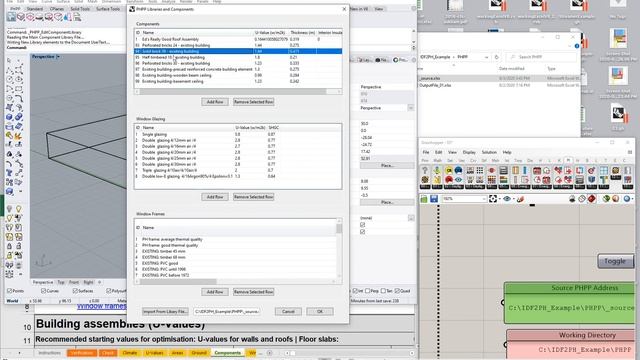Image resolution: width=640 pixels, height=360 pixels.
Task: Open file icon in Grasshopper canvas toolbar
Action: (424, 199)
